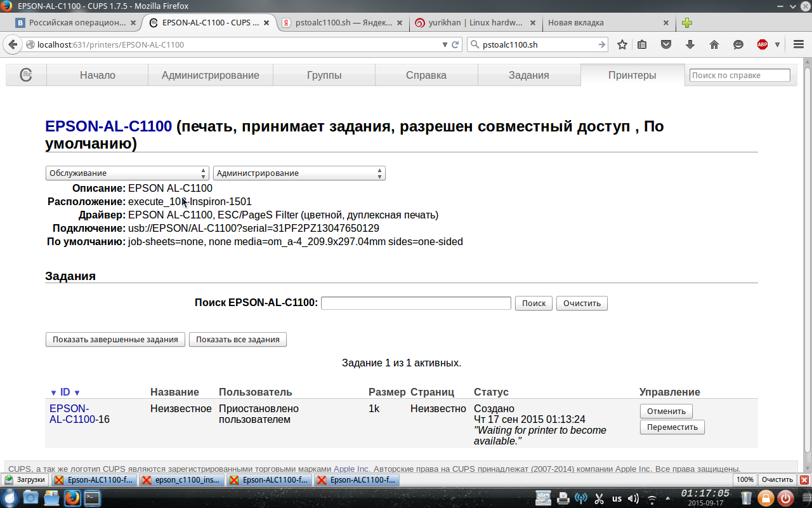Click Показать все задания

(x=238, y=339)
